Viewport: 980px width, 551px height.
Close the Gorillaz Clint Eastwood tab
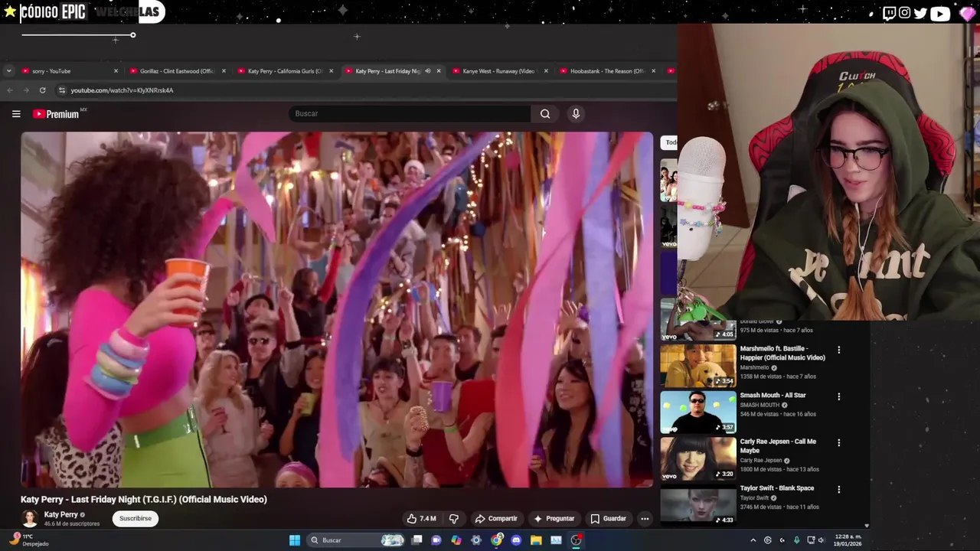224,71
